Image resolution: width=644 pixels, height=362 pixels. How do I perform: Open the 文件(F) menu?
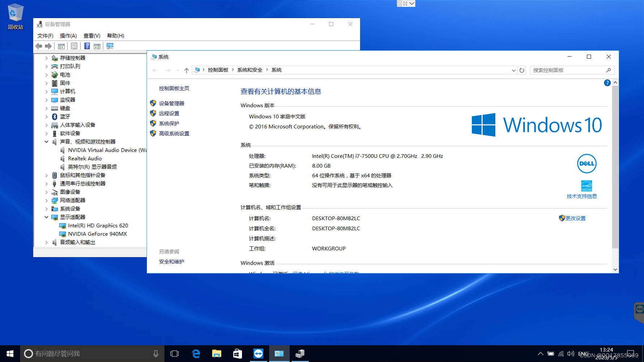click(45, 36)
